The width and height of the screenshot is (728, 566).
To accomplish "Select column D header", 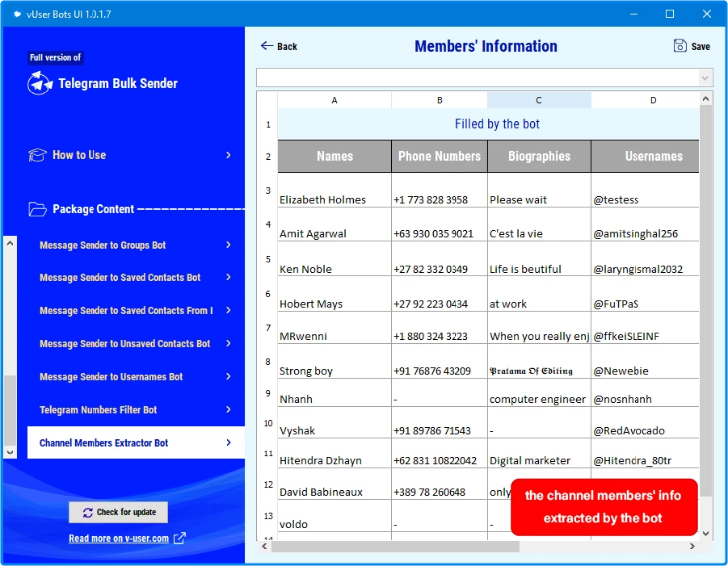I will pos(646,100).
